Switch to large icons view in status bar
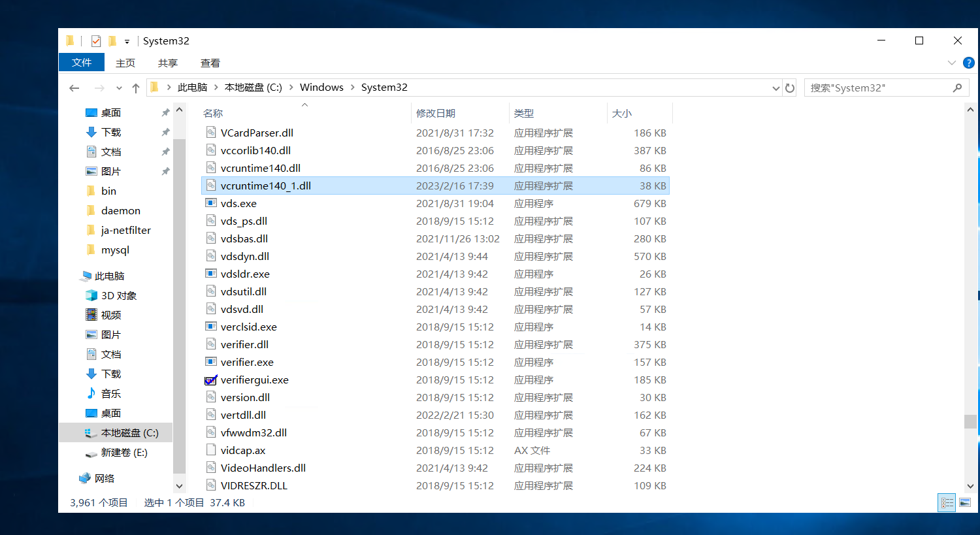980x535 pixels. [965, 503]
